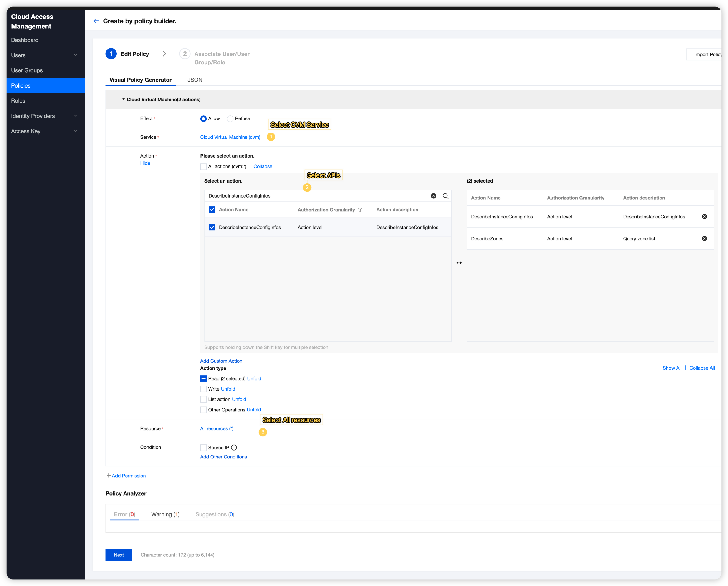Enable the Source IP condition checkbox
Viewport: 728px width, 586px height.
[203, 448]
